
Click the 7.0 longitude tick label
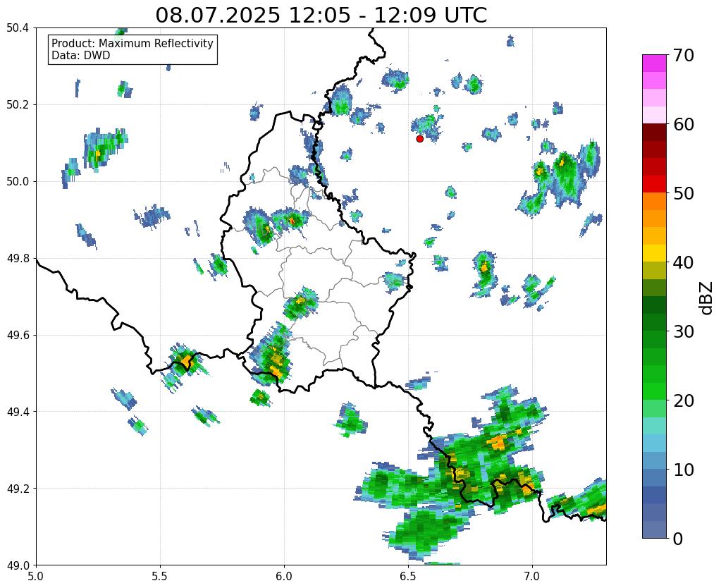pos(532,576)
